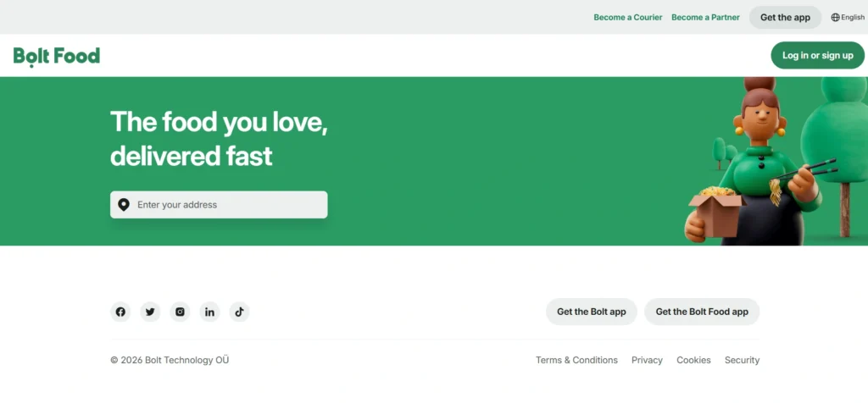Click the Enter your address field

pos(219,205)
